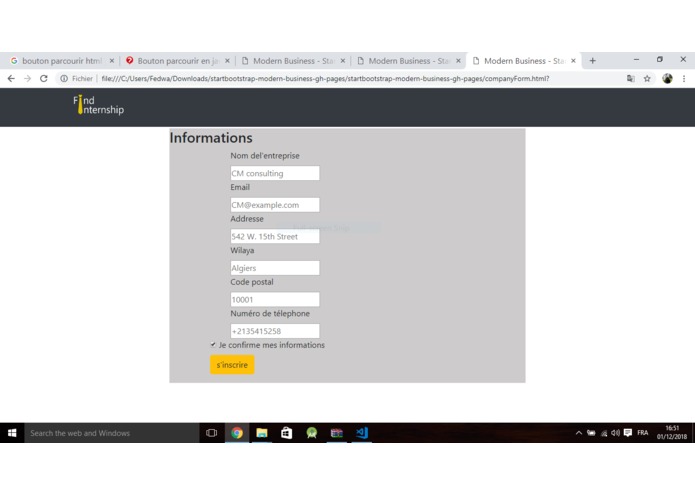
Task: Click the site info icon beside Fichier
Action: 64,78
